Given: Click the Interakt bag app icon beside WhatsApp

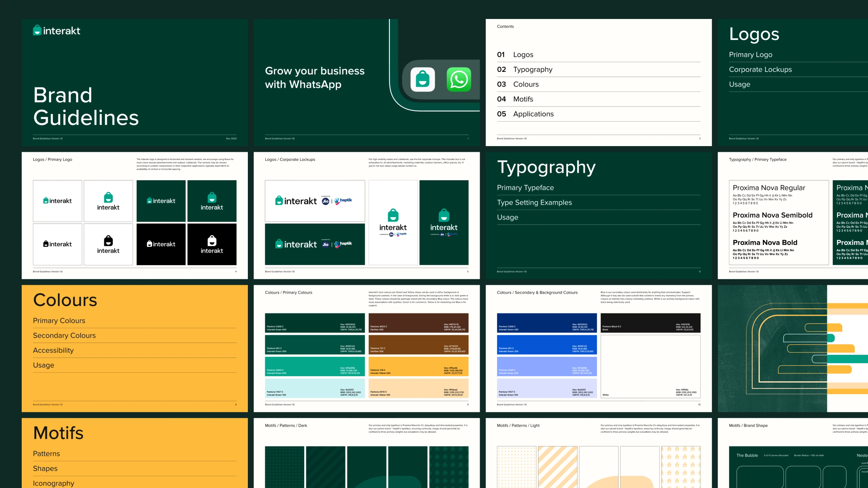Looking at the screenshot, I should click(x=422, y=80).
